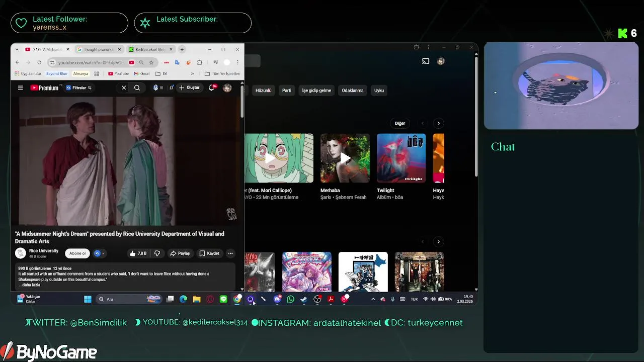Click the YouTube search magnifier icon

137,87
